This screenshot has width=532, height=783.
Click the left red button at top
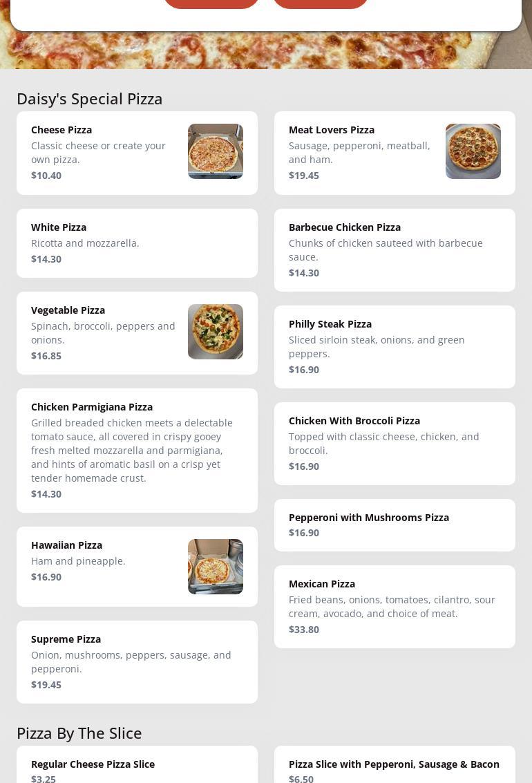(x=211, y=2)
